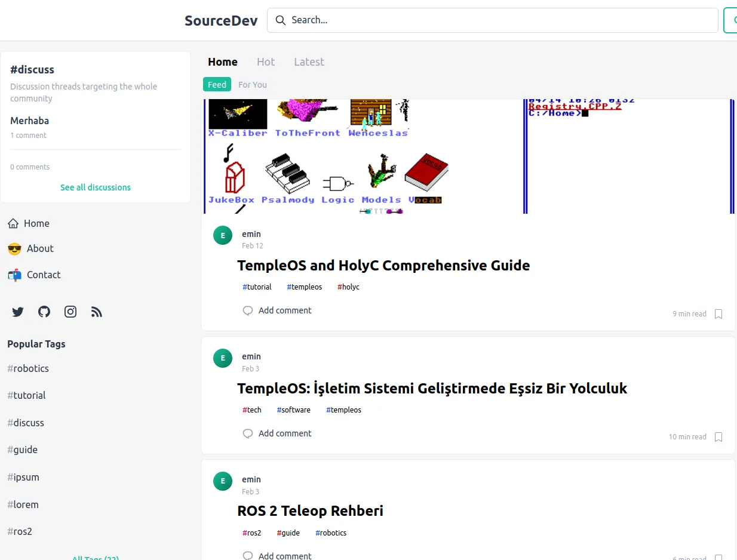Screen dimensions: 737x560
Task: Select the #holyc tag on the guide post
Action: (x=348, y=287)
